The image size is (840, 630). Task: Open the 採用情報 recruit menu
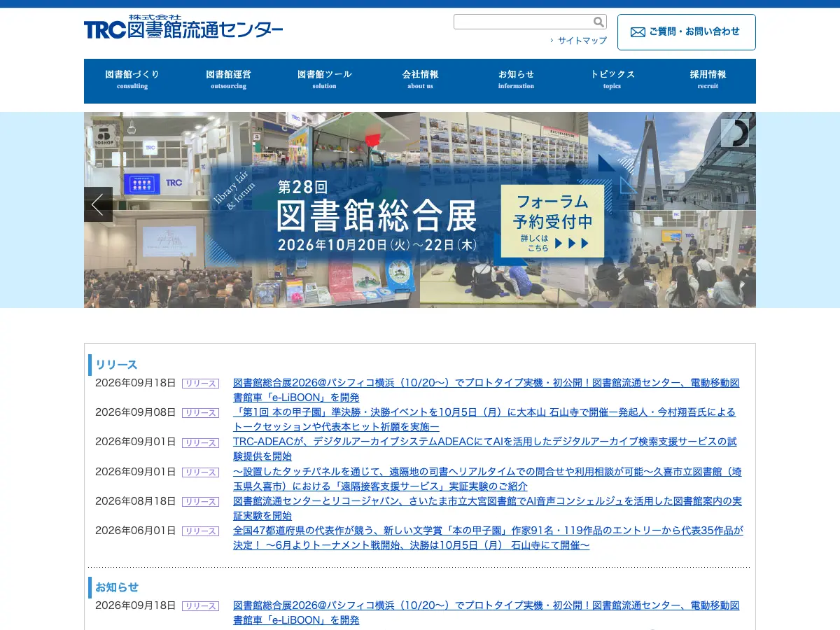pos(708,80)
